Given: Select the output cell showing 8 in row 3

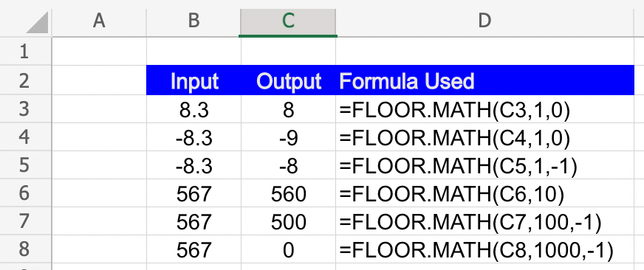Looking at the screenshot, I should click(288, 109).
